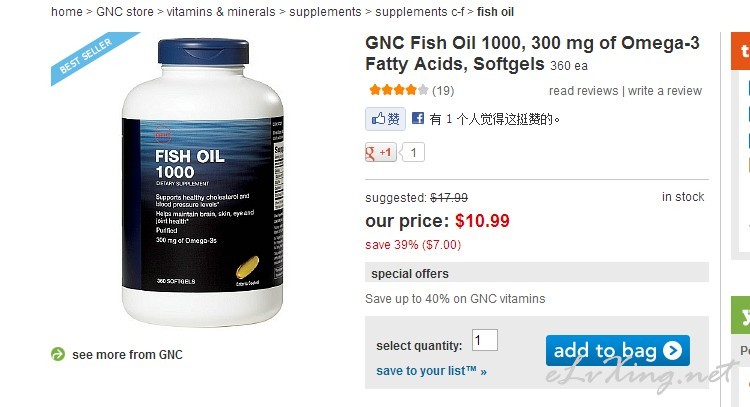Click the Google +1 count bubble
This screenshot has width=750, height=407.
click(x=412, y=153)
